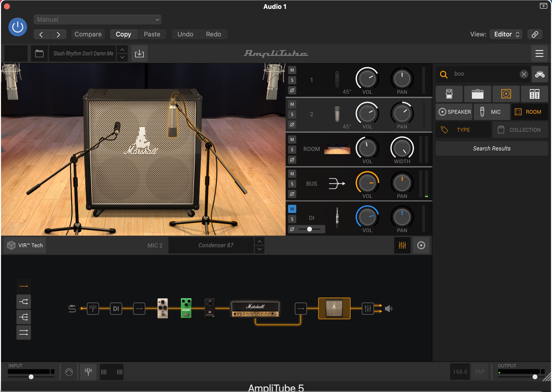Invert phase on mic channel 1

tap(292, 90)
